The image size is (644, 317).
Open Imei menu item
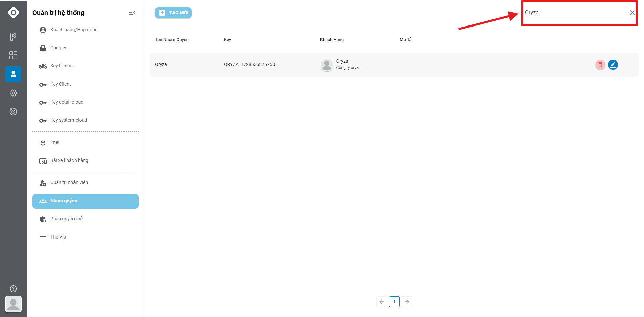(85, 143)
